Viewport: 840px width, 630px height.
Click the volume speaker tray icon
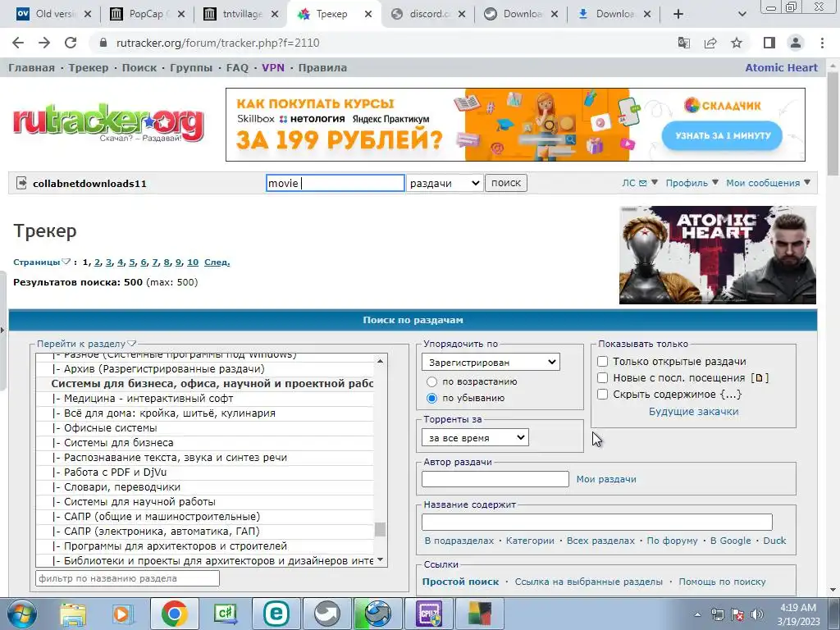coord(757,614)
